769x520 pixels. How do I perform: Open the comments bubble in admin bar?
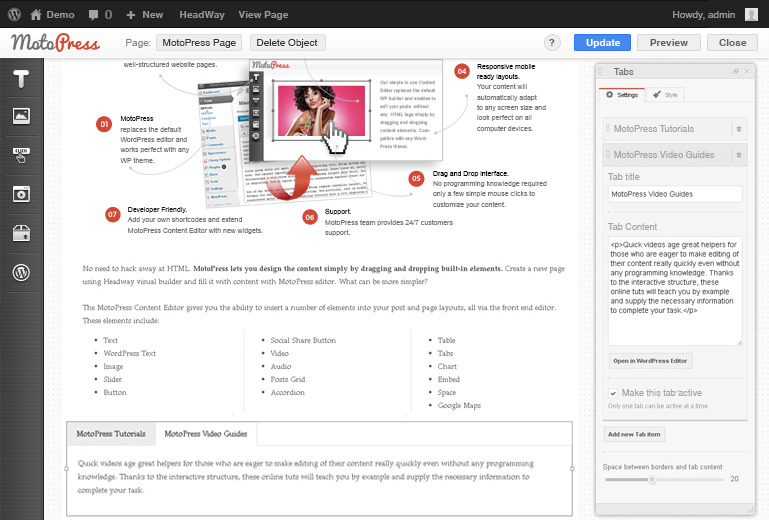[100, 15]
